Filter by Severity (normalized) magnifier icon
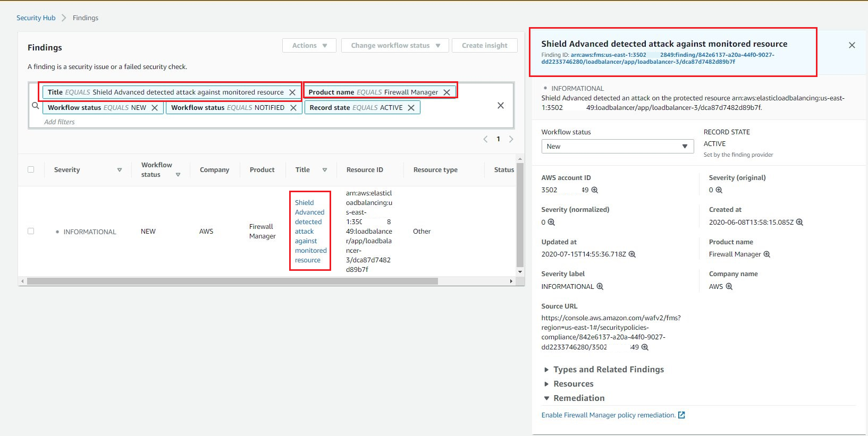Screen dimensions: 868x436 click(552, 223)
